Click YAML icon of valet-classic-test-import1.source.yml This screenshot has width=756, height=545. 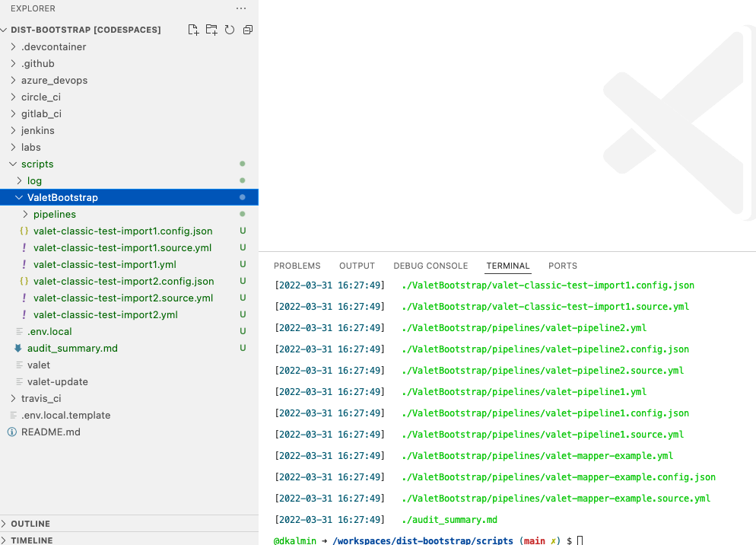click(24, 247)
